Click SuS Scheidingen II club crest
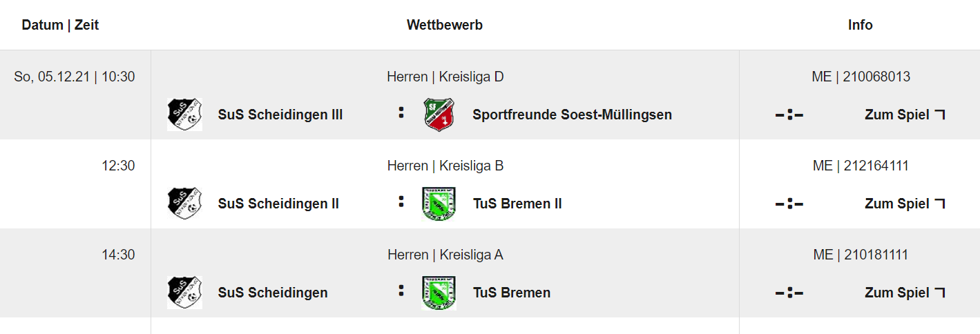Viewport: 980px width, 334px height. point(184,204)
